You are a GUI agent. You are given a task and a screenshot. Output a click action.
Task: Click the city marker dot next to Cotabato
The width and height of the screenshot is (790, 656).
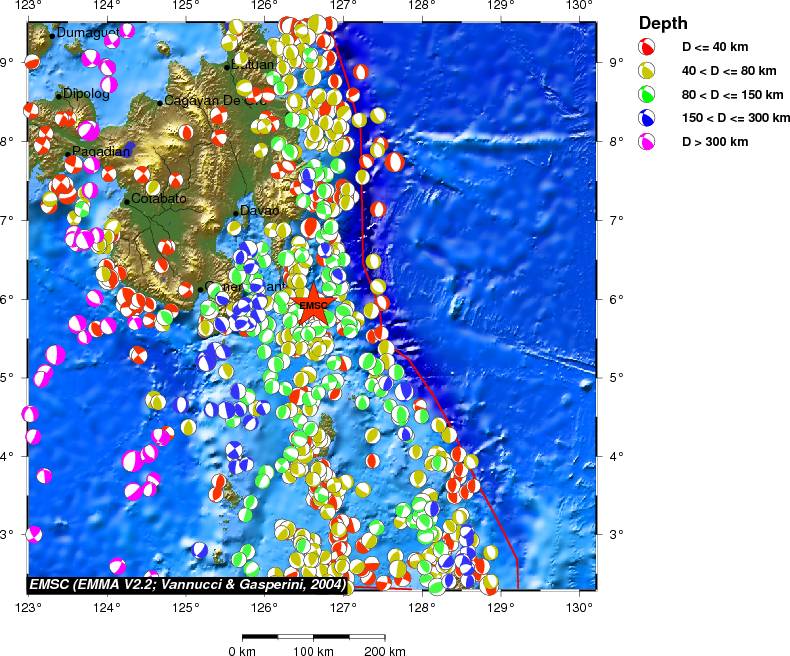click(127, 201)
